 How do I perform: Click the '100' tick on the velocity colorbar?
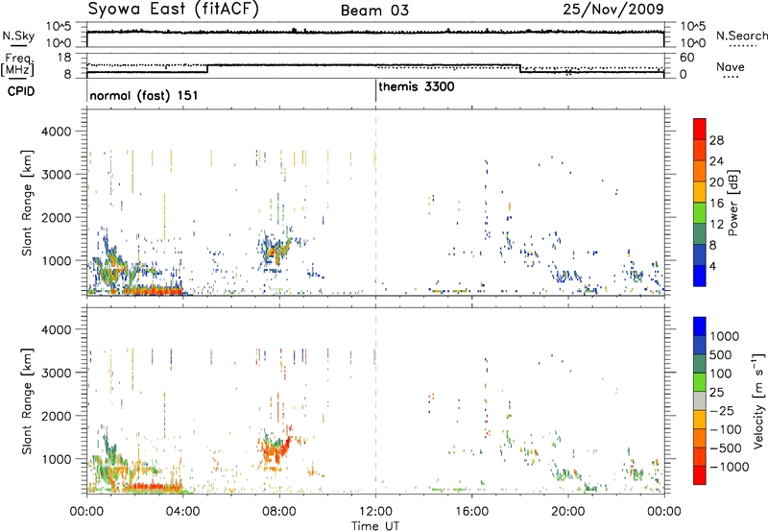coord(721,374)
